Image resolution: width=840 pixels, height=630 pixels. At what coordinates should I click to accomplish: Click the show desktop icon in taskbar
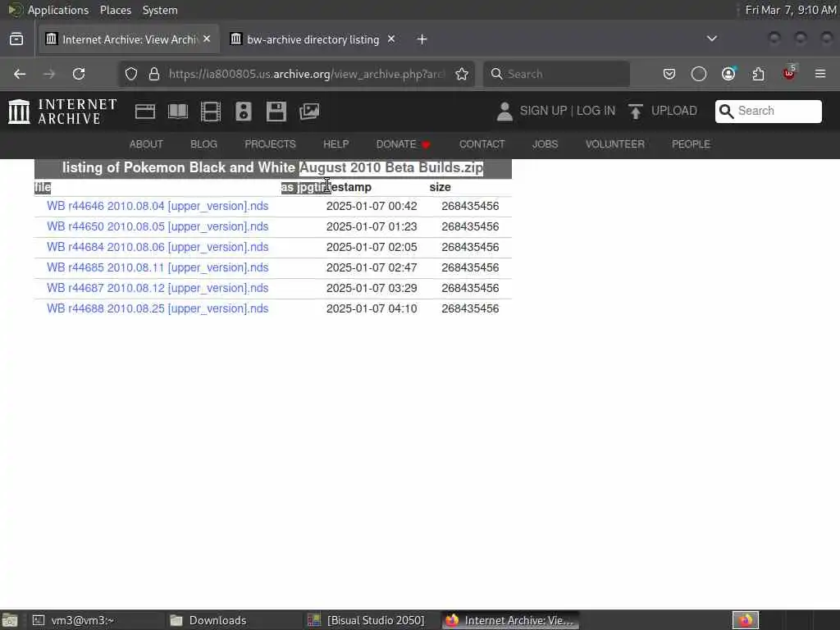tap(9, 620)
